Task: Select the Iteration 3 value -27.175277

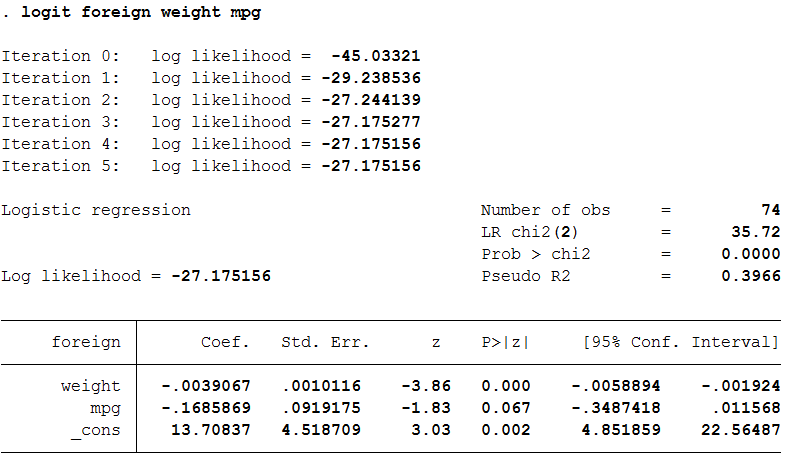Action: click(371, 122)
